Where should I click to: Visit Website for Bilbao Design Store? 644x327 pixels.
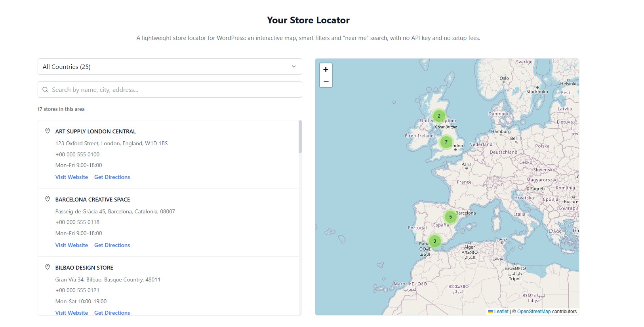[x=72, y=312]
